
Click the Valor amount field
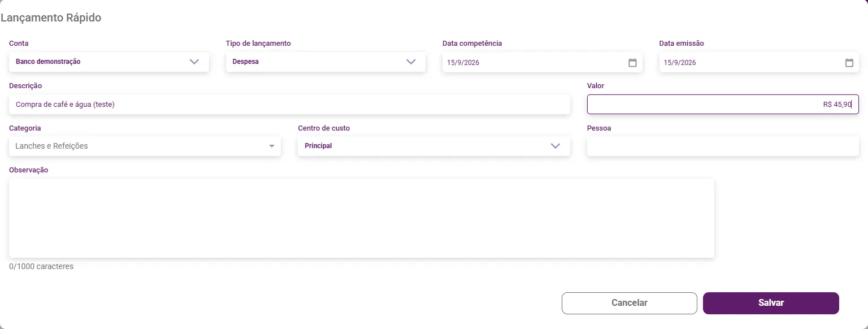point(723,105)
